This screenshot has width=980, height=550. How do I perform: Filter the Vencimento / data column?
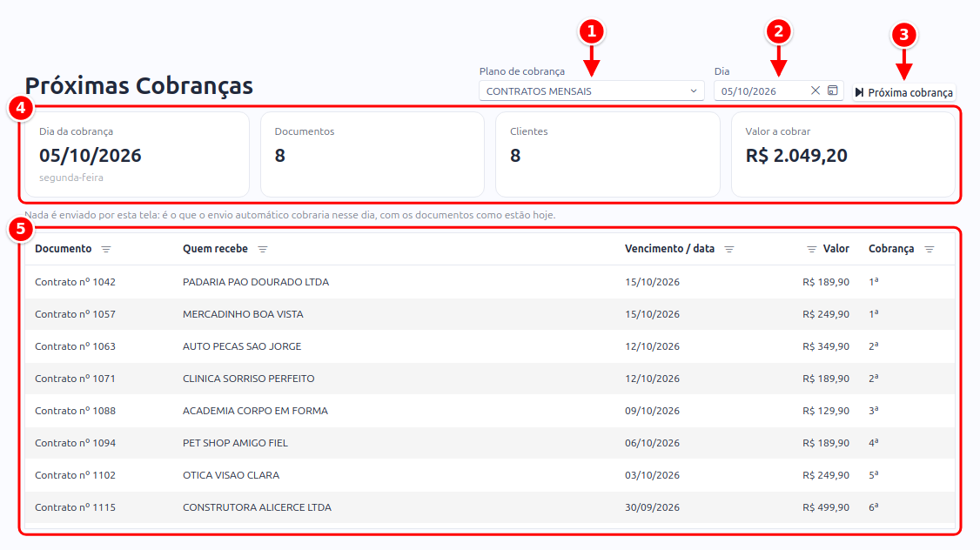728,250
